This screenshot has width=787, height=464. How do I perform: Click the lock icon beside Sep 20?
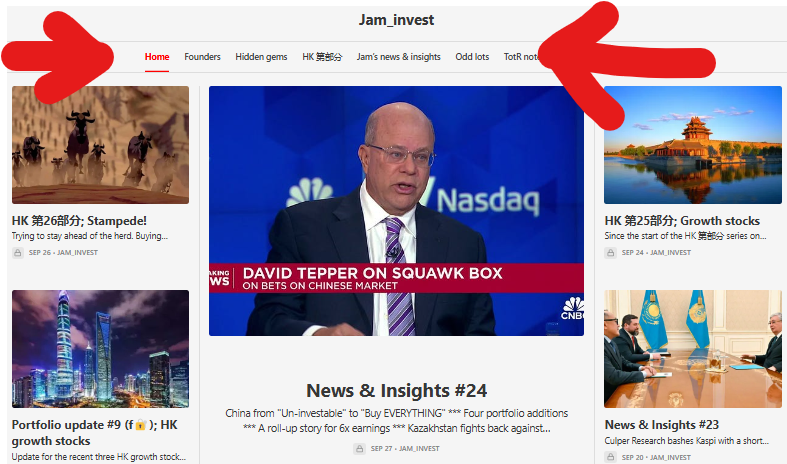[610, 457]
